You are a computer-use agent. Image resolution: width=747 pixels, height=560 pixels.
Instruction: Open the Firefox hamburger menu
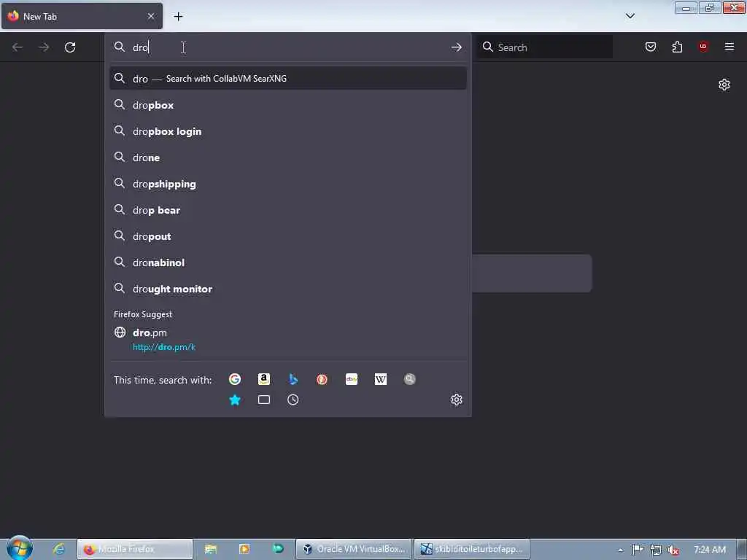coord(729,46)
